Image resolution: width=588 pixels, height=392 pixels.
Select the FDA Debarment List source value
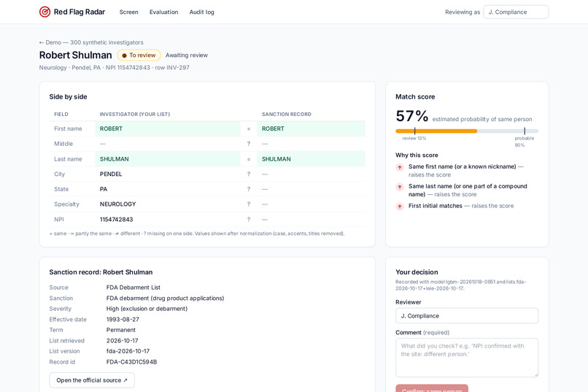pyautogui.click(x=133, y=288)
